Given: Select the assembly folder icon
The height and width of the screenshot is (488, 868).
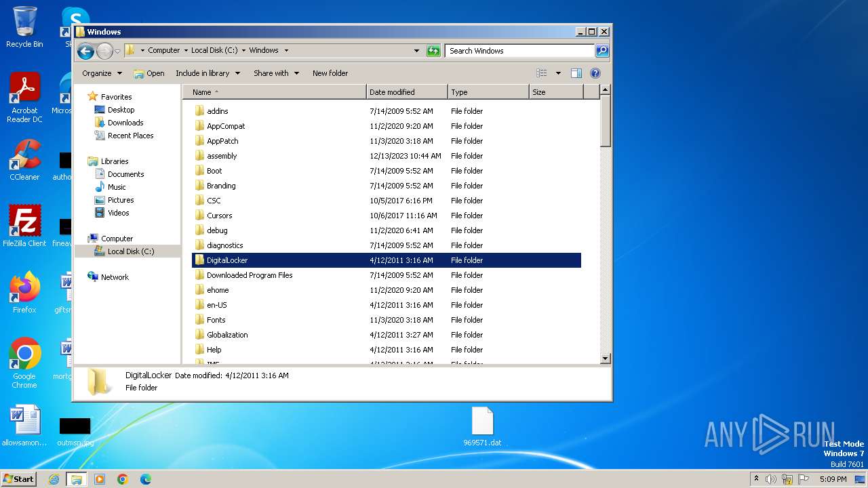Looking at the screenshot, I should (x=199, y=156).
